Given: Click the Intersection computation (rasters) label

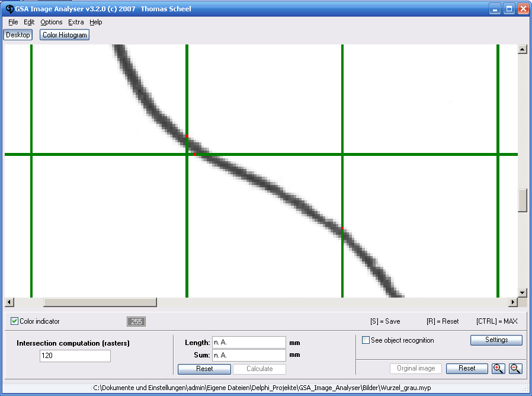Looking at the screenshot, I should click(x=73, y=343).
